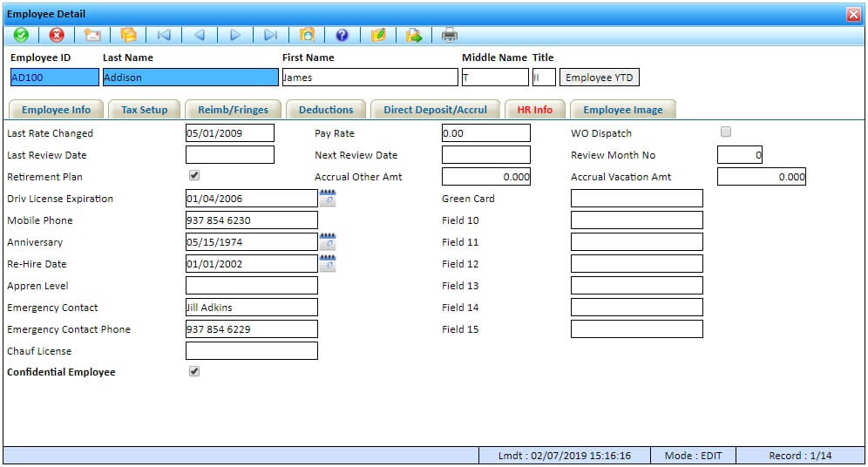Click the Accrual Other Amt field
868x467 pixels.
(486, 177)
